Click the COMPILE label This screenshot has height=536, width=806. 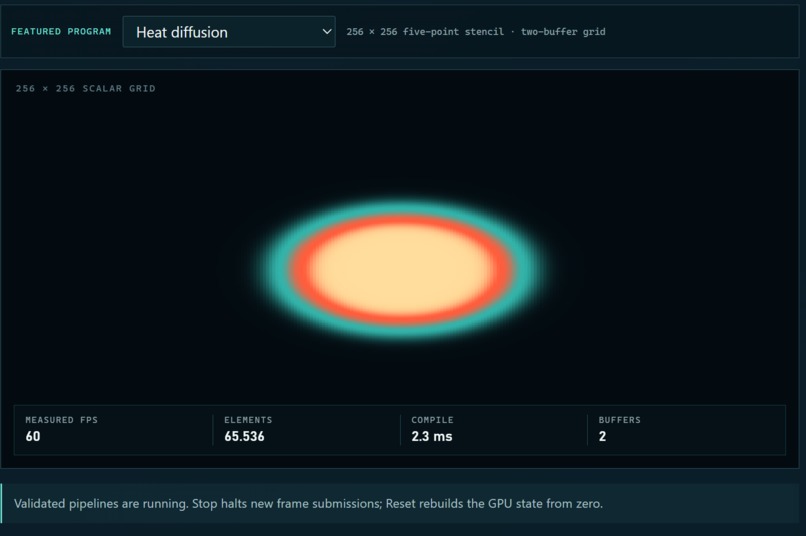click(x=432, y=420)
